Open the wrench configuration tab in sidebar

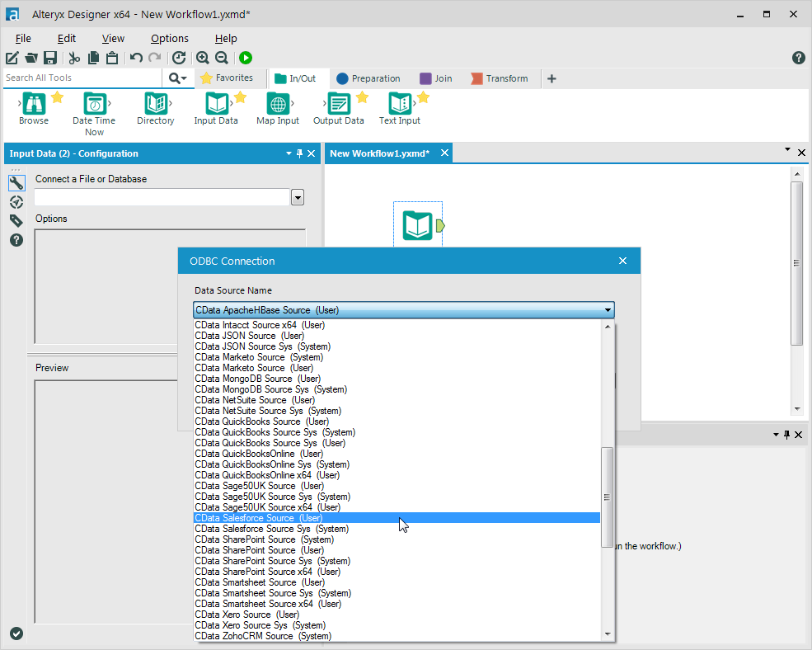16,183
